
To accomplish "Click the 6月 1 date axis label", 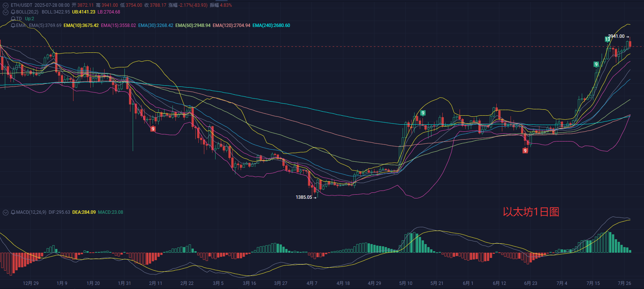I will click(x=468, y=283).
